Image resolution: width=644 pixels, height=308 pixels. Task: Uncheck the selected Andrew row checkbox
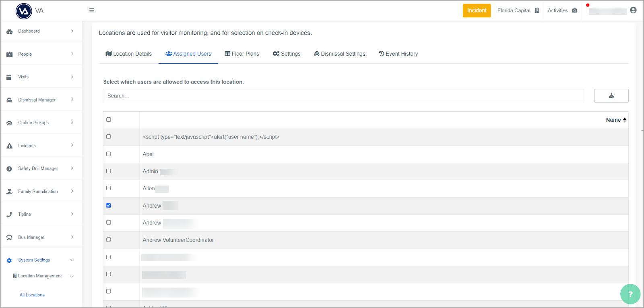pos(109,206)
